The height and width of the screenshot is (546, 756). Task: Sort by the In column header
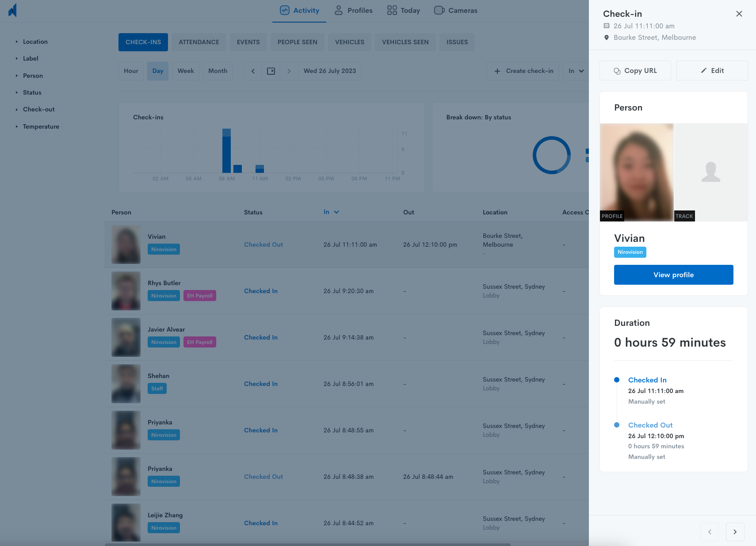(331, 212)
